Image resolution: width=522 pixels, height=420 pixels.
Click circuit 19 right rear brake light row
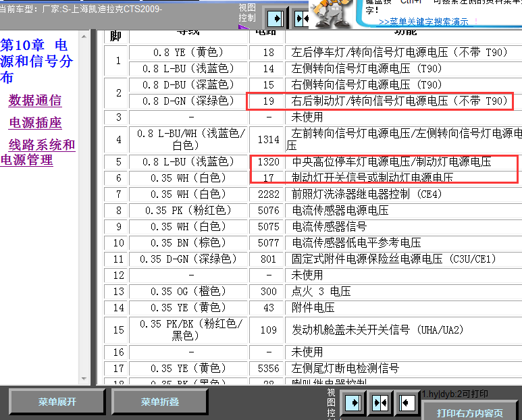coord(398,101)
